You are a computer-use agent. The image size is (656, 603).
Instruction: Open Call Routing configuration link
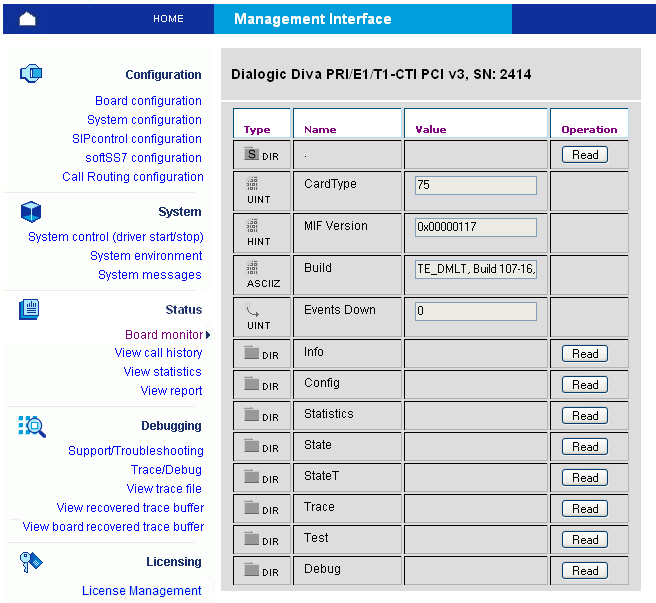pos(133,177)
